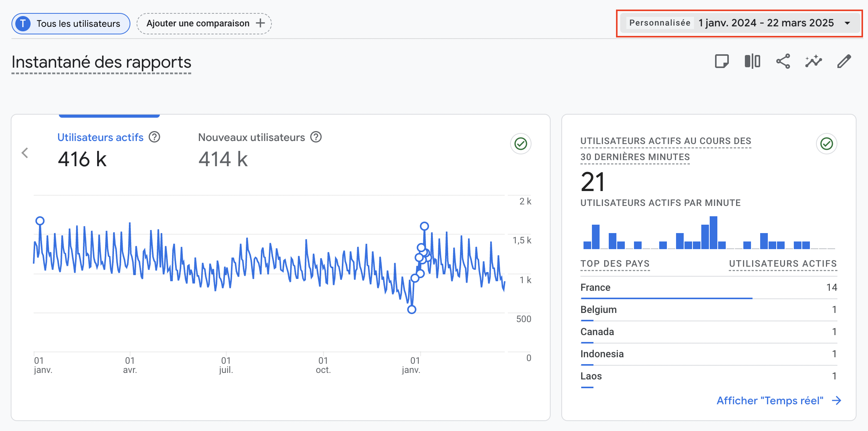
Task: Click the previous metric chevron arrow
Action: 25,153
